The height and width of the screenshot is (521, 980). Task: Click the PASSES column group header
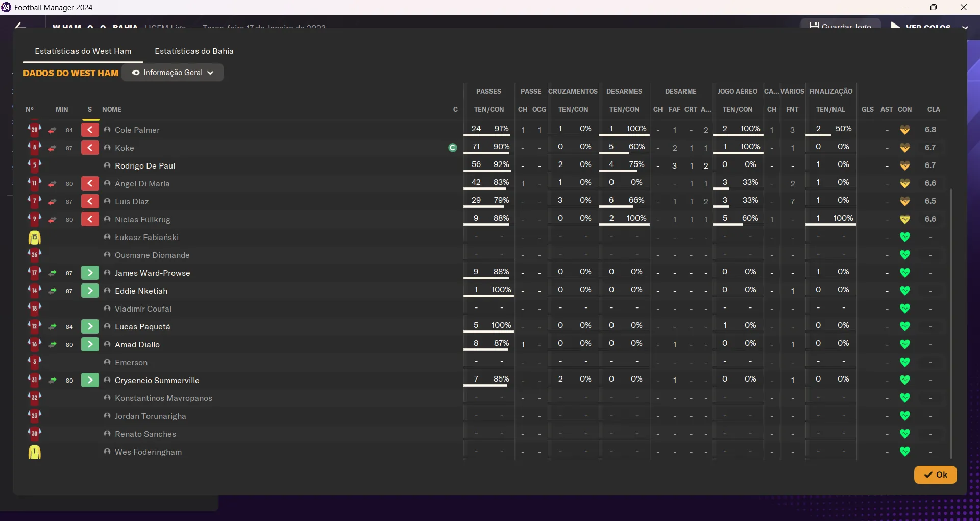click(x=488, y=91)
